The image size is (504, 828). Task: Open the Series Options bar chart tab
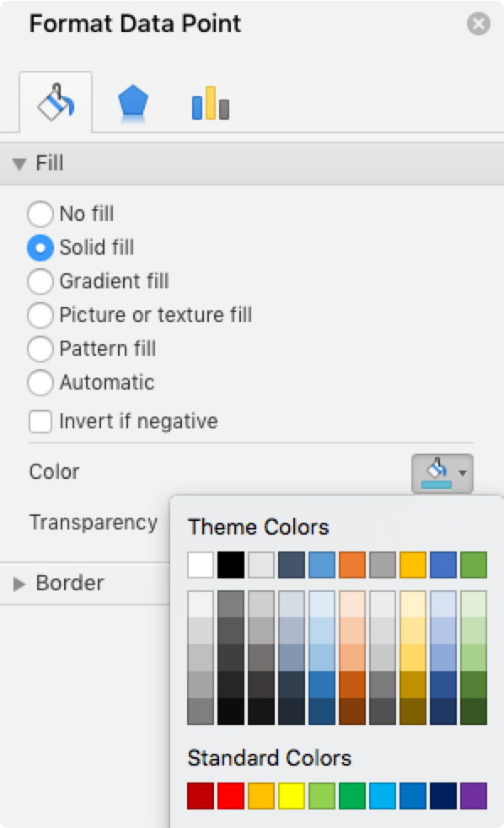tap(210, 103)
